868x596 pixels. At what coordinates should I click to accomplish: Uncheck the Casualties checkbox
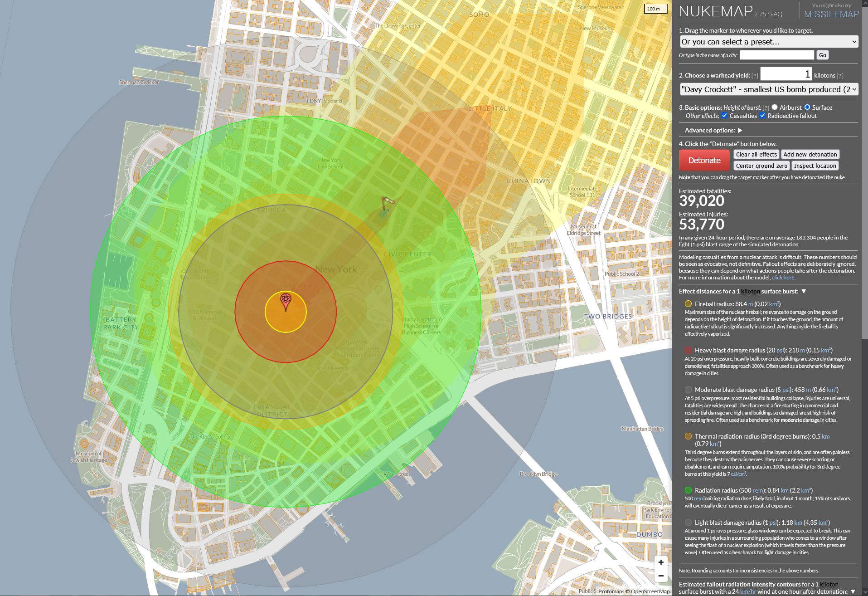tap(724, 116)
